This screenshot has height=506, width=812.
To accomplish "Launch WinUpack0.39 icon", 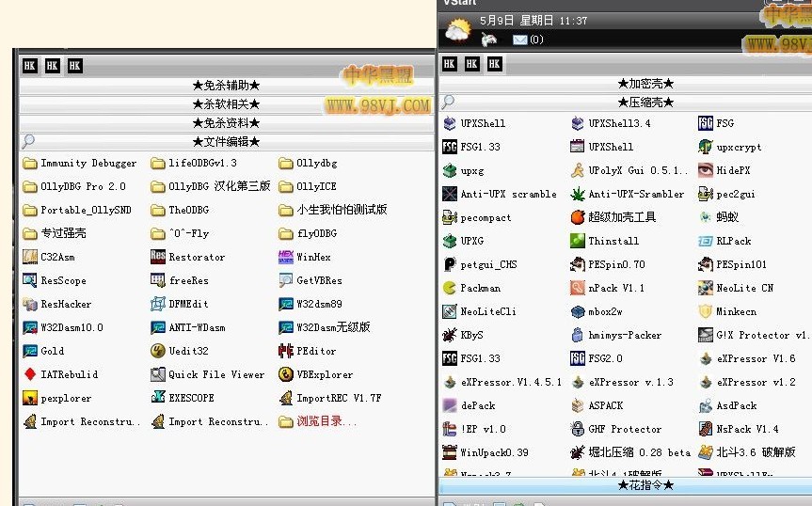I will click(x=450, y=452).
